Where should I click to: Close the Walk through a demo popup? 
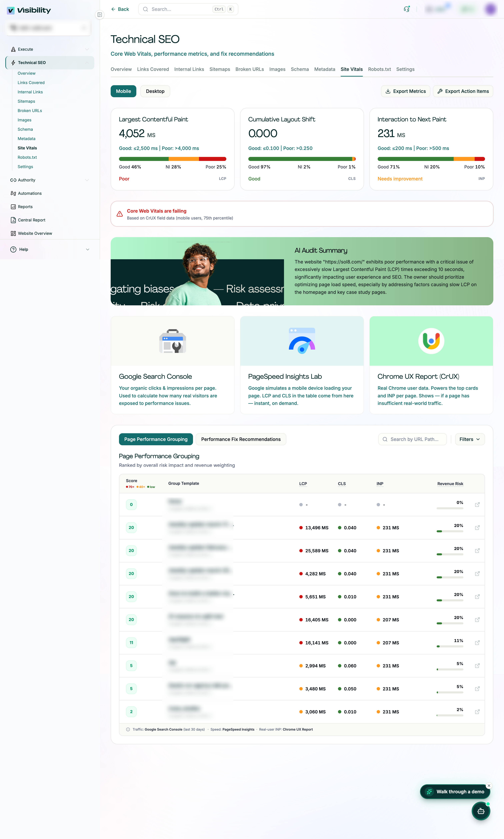[x=489, y=786]
